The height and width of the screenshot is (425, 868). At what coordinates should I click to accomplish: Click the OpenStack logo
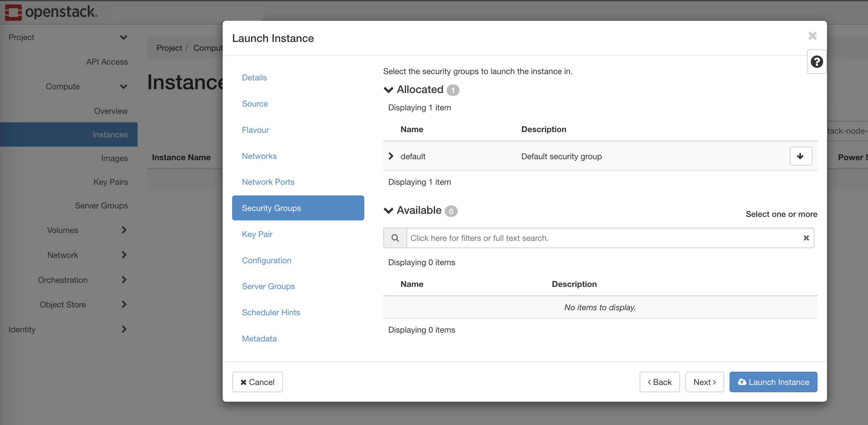pos(50,12)
